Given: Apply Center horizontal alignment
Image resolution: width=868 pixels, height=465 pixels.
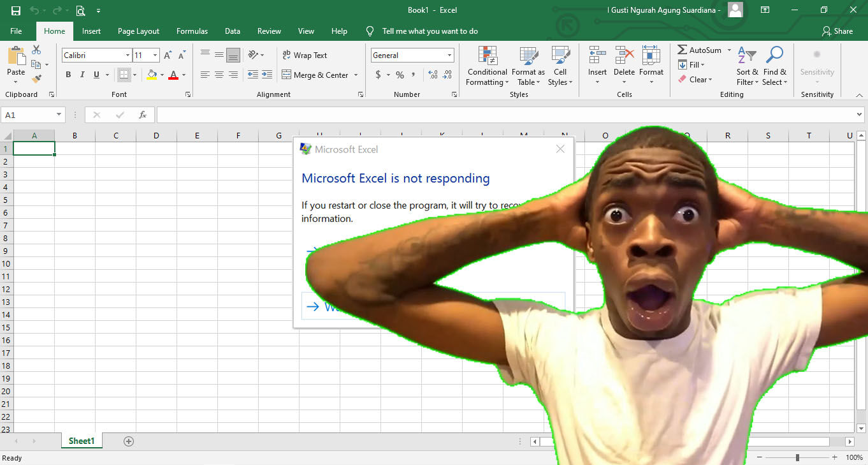Looking at the screenshot, I should click(x=219, y=75).
